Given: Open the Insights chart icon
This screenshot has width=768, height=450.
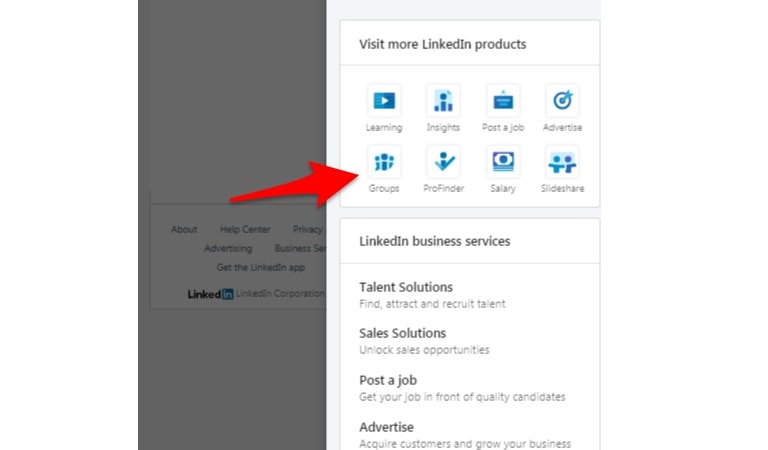Looking at the screenshot, I should (x=443, y=100).
